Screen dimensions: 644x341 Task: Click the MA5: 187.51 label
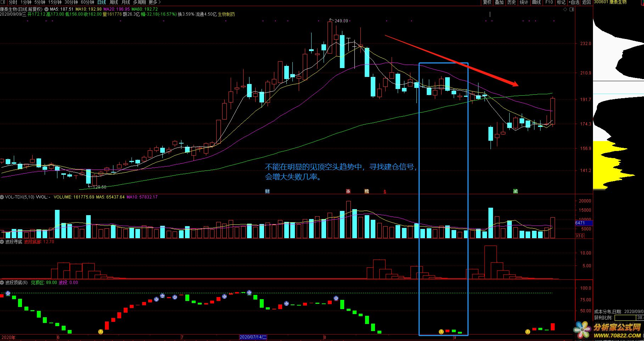coord(62,9)
